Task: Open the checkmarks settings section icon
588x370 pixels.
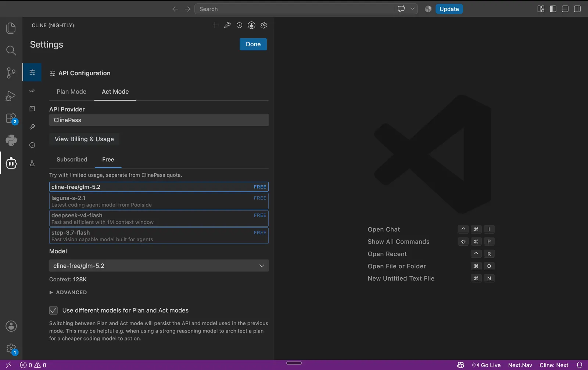Action: click(x=32, y=90)
